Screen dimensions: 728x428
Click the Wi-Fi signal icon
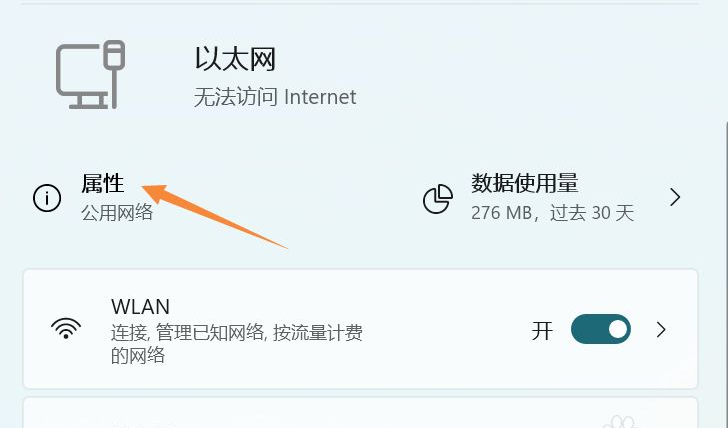click(66, 328)
